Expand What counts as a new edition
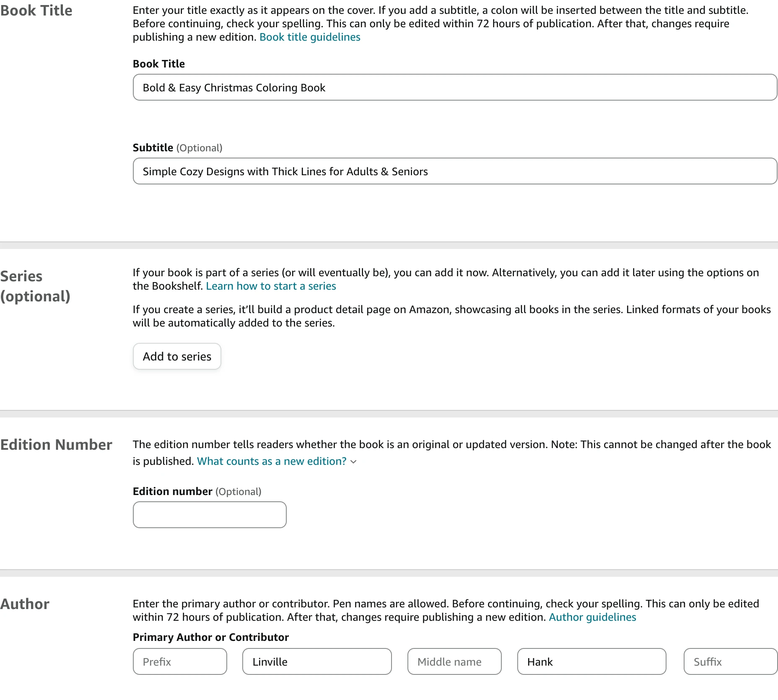The image size is (778, 700). [x=272, y=461]
